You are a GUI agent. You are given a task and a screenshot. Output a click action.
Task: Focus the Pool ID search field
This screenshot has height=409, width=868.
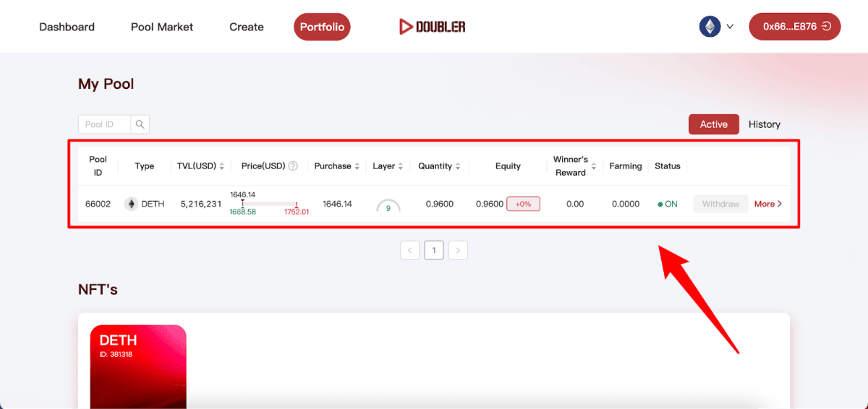click(x=104, y=124)
